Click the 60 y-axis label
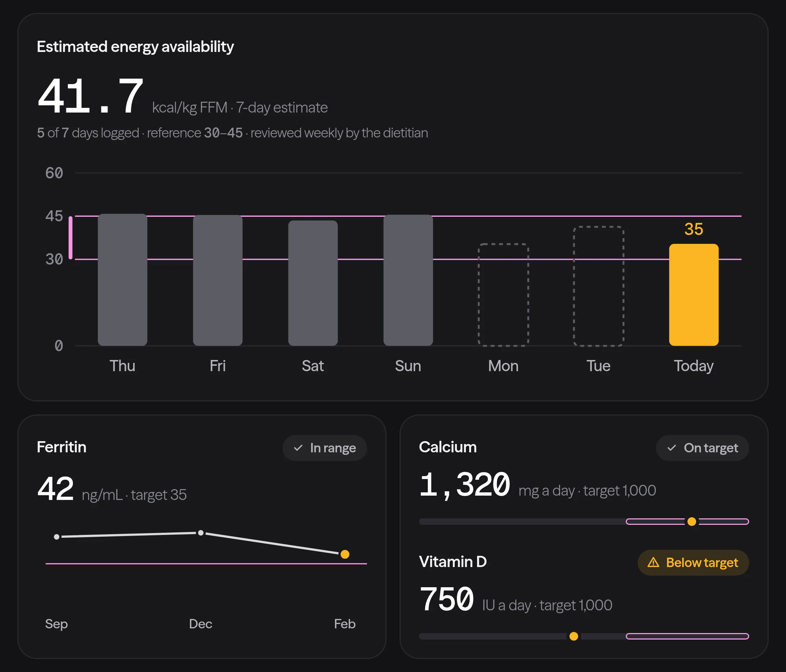This screenshot has width=786, height=672. click(x=54, y=173)
